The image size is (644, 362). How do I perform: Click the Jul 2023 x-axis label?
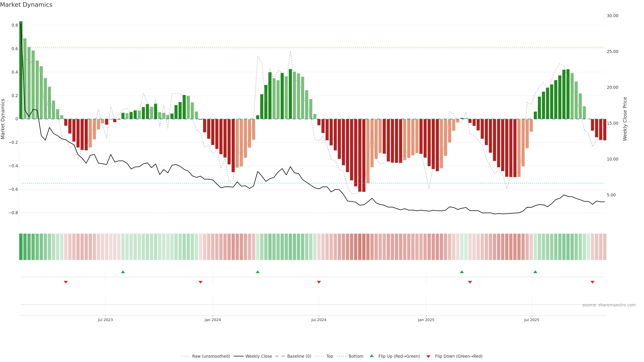click(105, 320)
